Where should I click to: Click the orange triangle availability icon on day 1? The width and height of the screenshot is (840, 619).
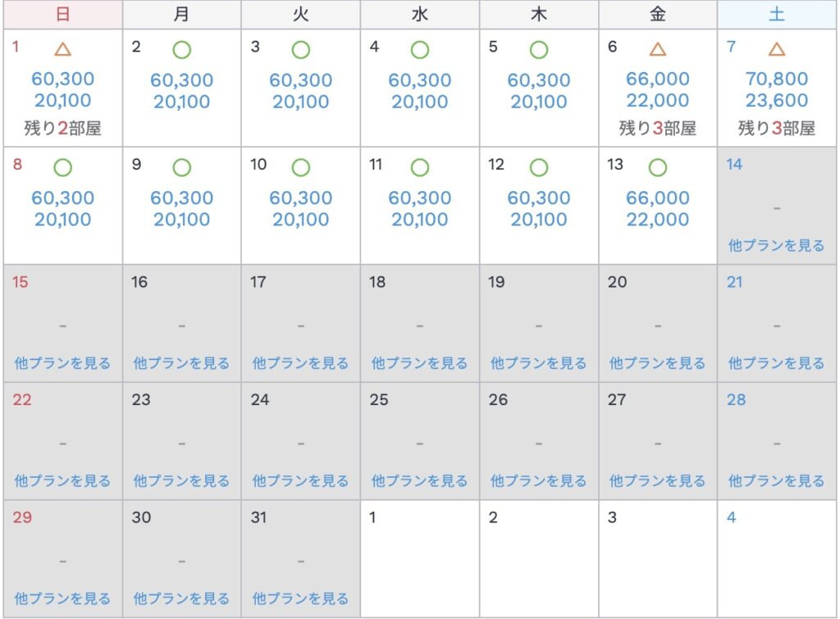(63, 49)
